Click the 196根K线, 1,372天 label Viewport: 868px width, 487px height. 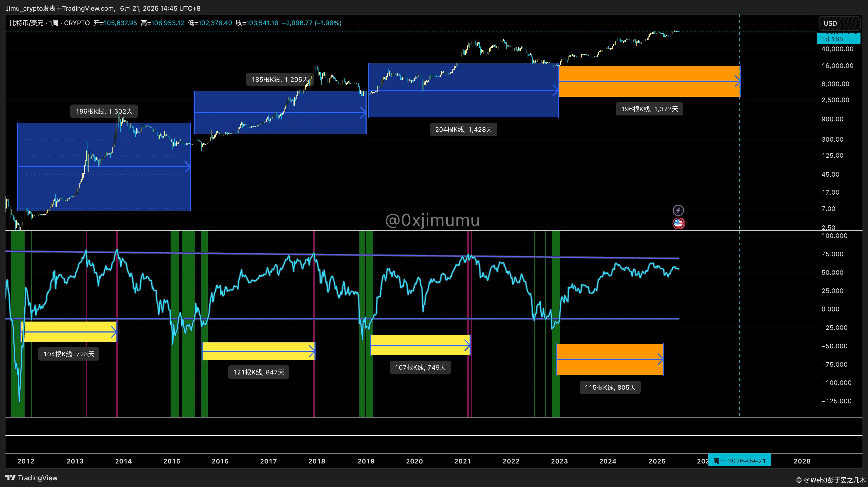click(x=649, y=109)
